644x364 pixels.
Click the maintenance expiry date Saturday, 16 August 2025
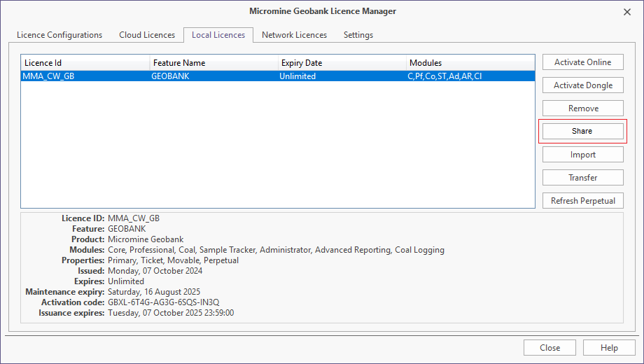(x=154, y=292)
